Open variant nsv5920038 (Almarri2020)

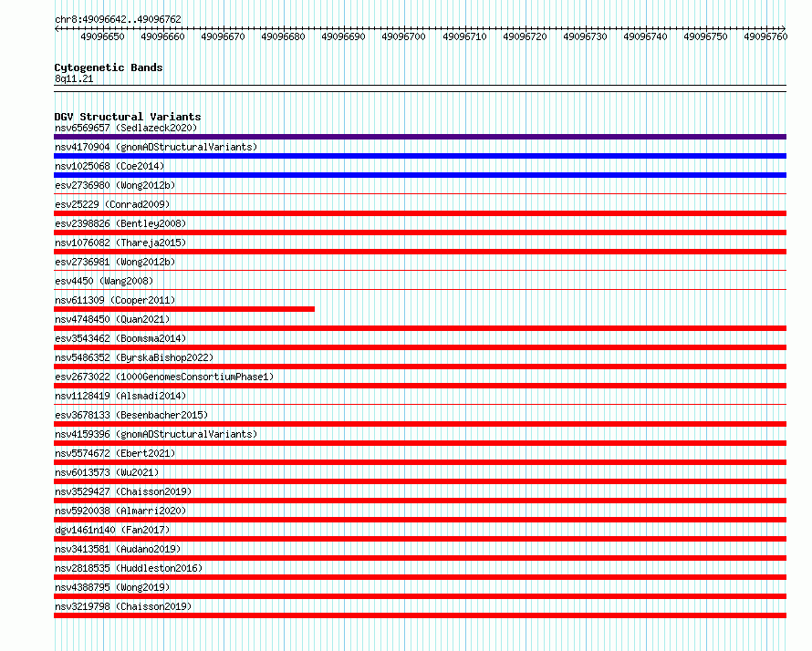pos(120,511)
